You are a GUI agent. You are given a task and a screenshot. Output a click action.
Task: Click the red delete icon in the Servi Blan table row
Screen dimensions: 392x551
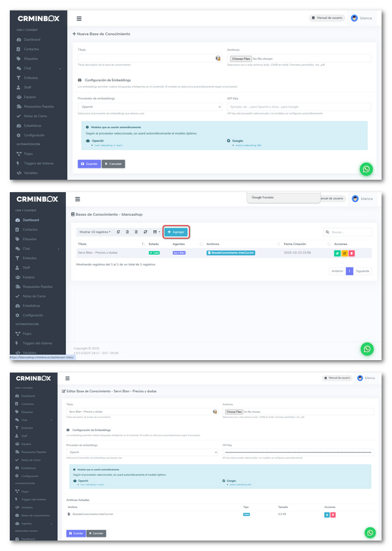click(x=351, y=252)
